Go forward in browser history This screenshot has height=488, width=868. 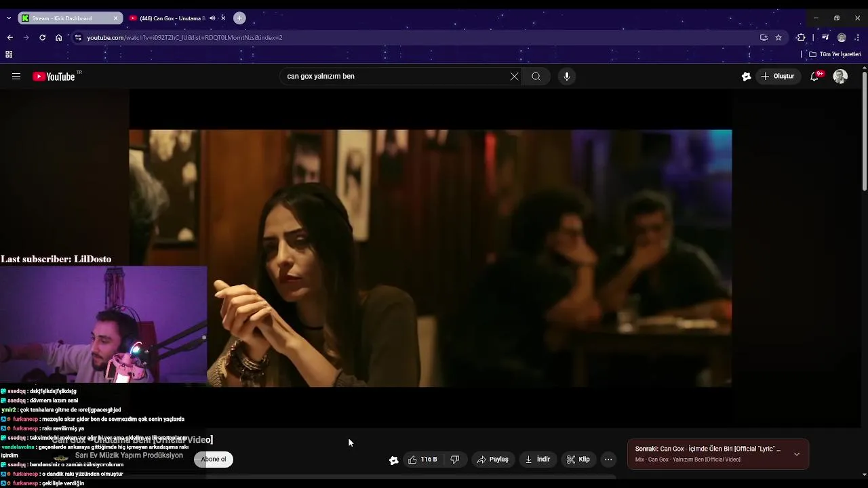tap(26, 38)
